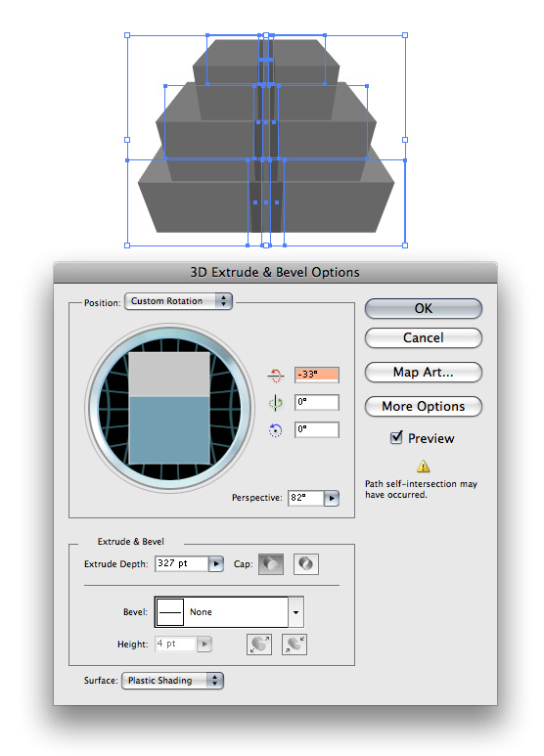The width and height of the screenshot is (544, 756).
Task: Toggle the Preview checkbox
Action: (x=396, y=437)
